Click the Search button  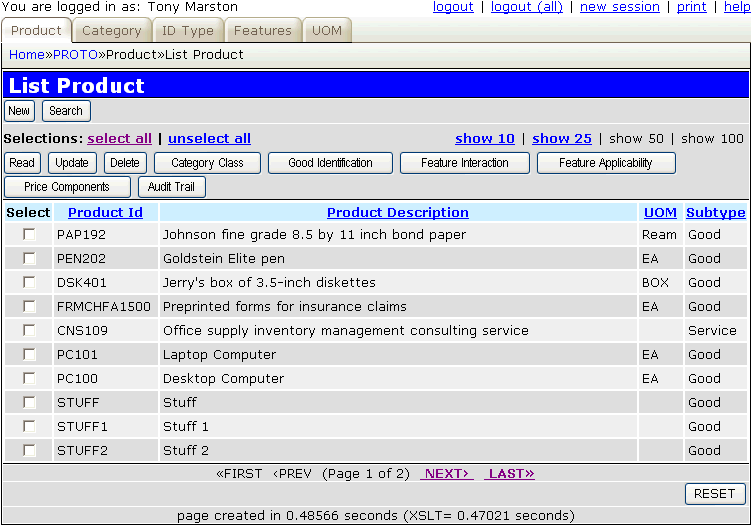pyautogui.click(x=66, y=111)
